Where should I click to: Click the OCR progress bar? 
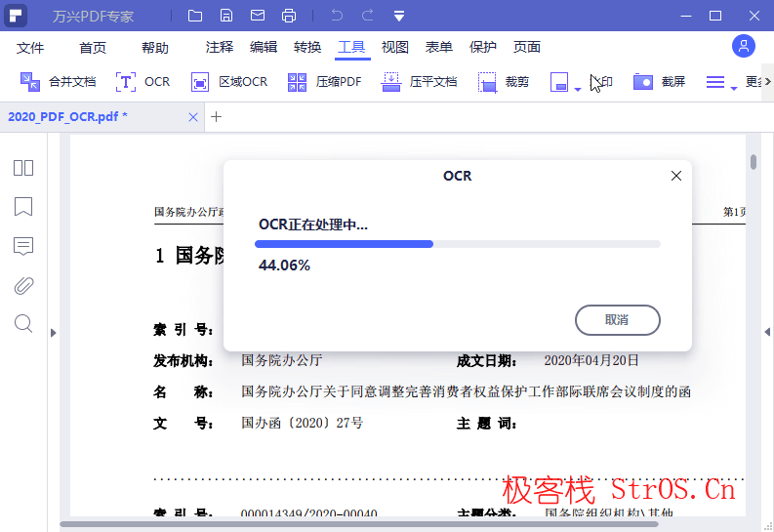[x=458, y=244]
